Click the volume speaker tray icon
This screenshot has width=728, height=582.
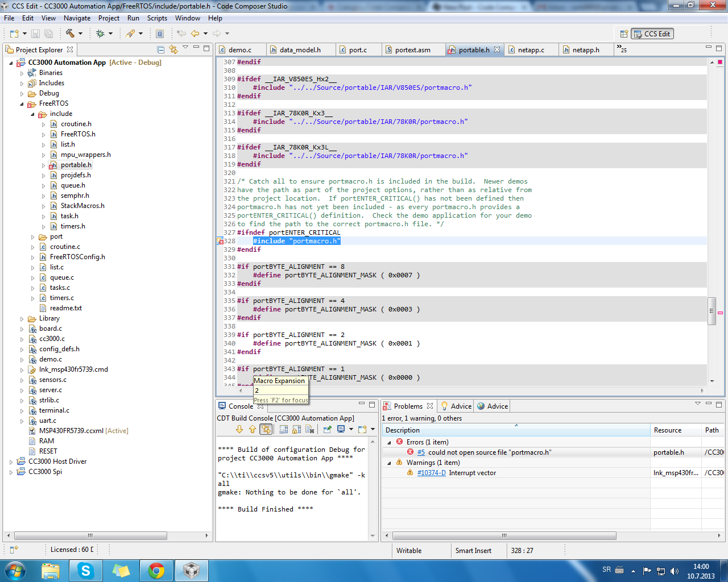(675, 571)
